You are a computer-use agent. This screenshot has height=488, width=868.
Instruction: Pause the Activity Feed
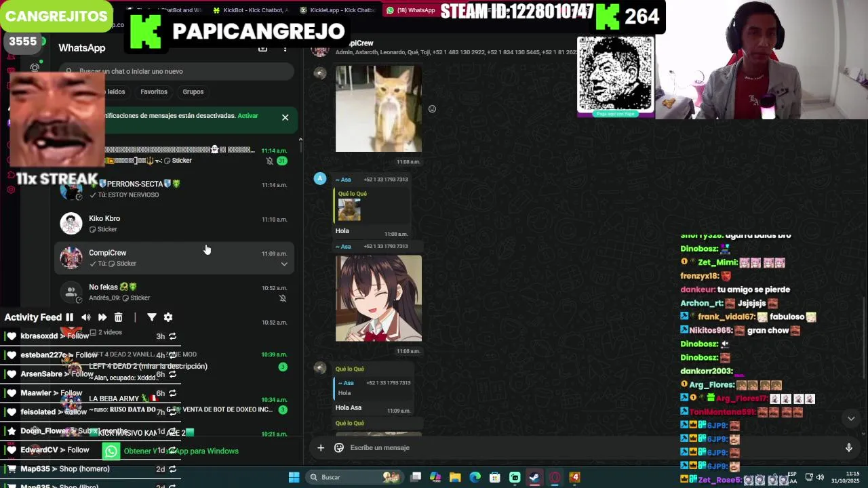click(69, 317)
